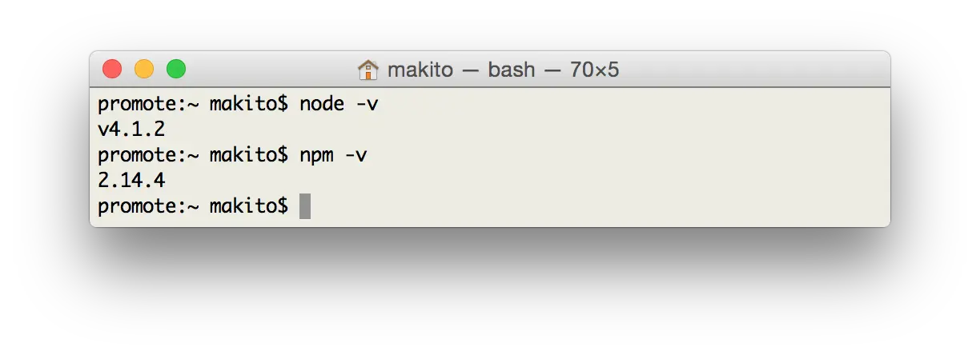Minimize the terminal using the yellow button

tap(144, 70)
